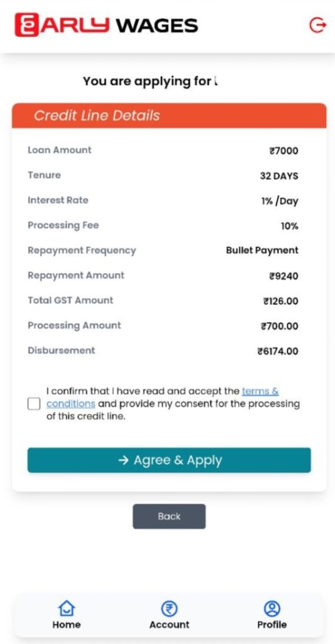Switch to the Profile tab label
Image resolution: width=335 pixels, height=644 pixels.
point(272,625)
